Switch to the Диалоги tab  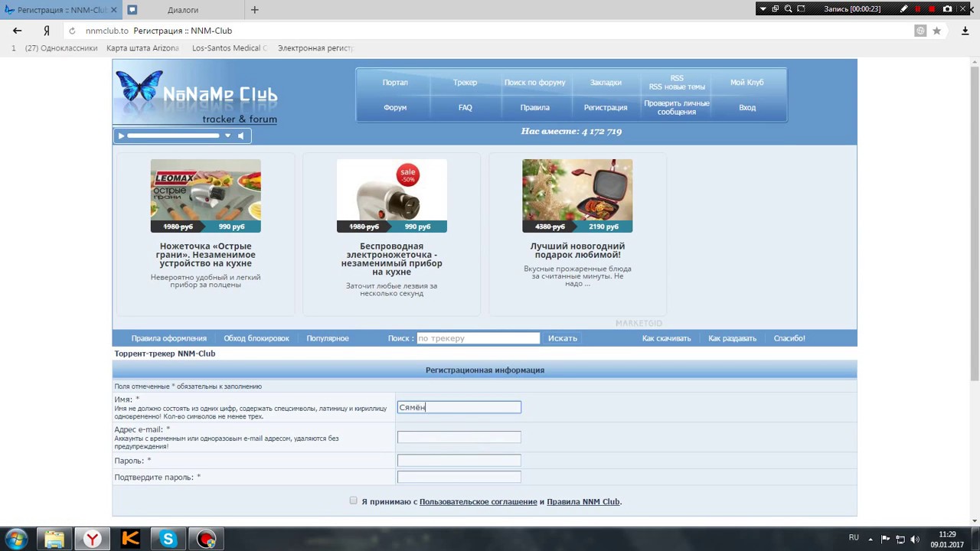coord(183,10)
